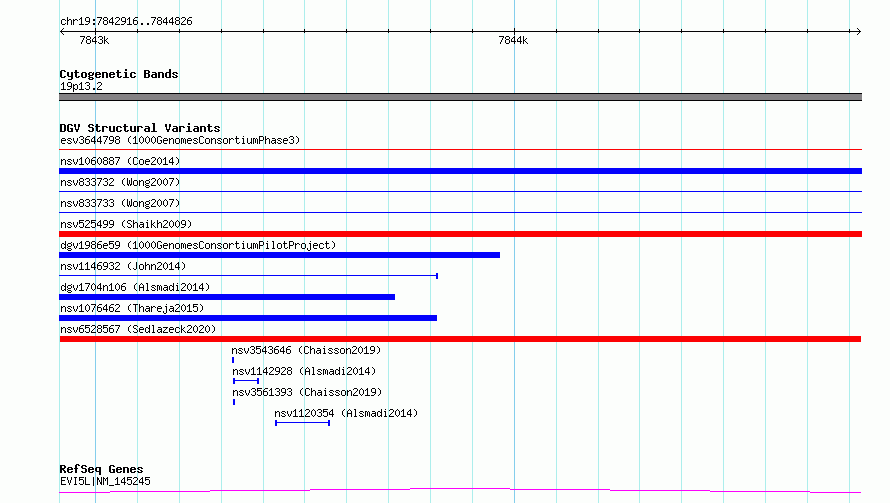Open nsv3543646 (Chaisson2019) variant label
This screenshot has height=503, width=890.
pyautogui.click(x=306, y=350)
